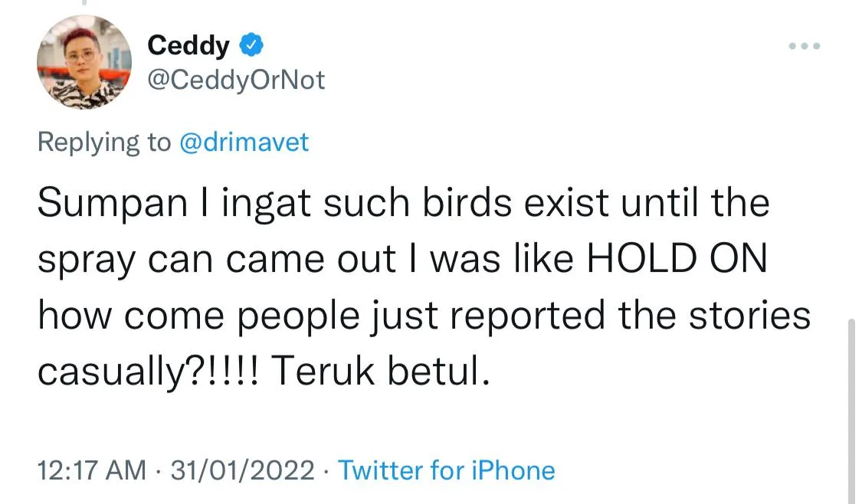Image resolution: width=862 pixels, height=504 pixels.
Task: Open the Twitter for iPhone source link
Action: [447, 470]
